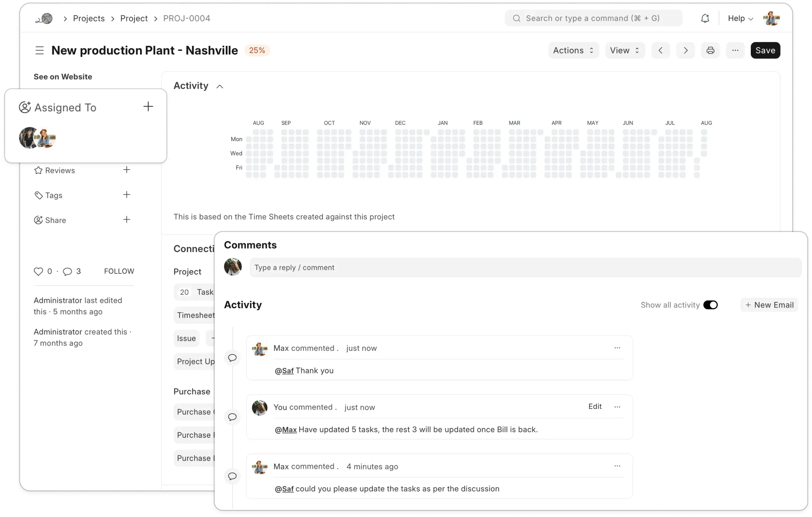The image size is (812, 517).
Task: Toggle sidebar with hamburger menu icon
Action: coord(39,50)
